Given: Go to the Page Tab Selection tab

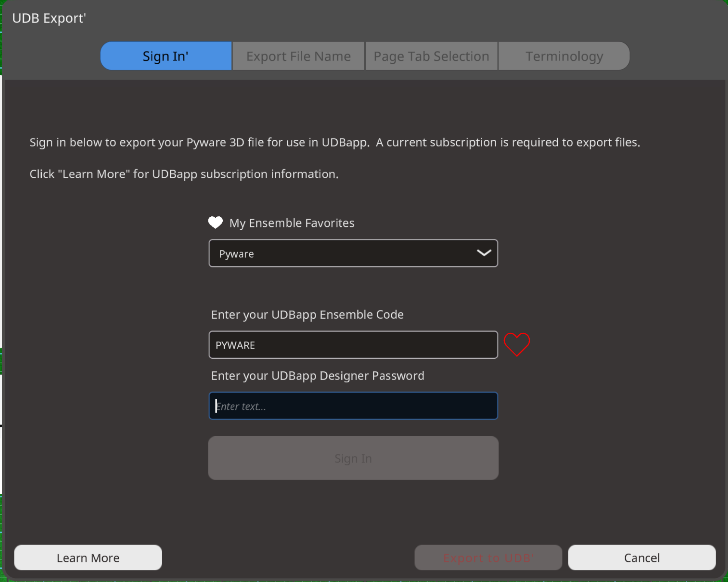Looking at the screenshot, I should [x=431, y=56].
